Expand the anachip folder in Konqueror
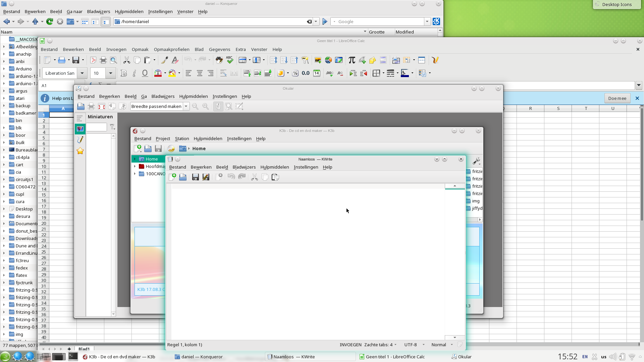The image size is (644, 362). click(4, 54)
